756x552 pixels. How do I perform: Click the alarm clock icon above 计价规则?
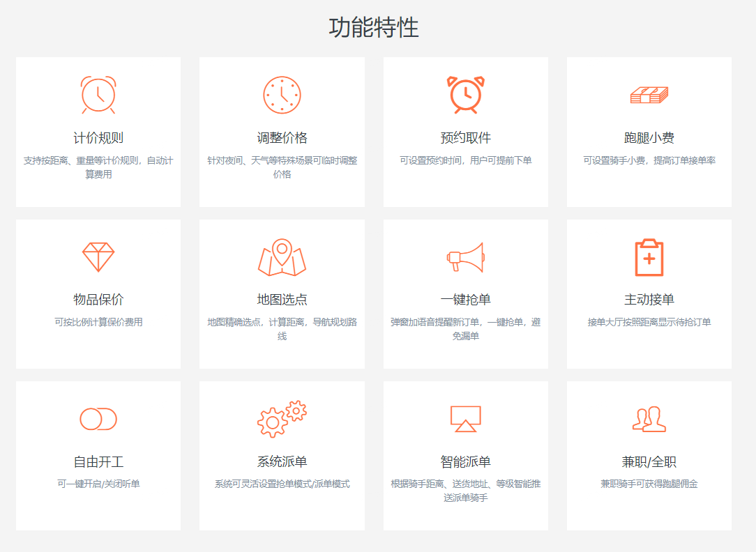(98, 95)
